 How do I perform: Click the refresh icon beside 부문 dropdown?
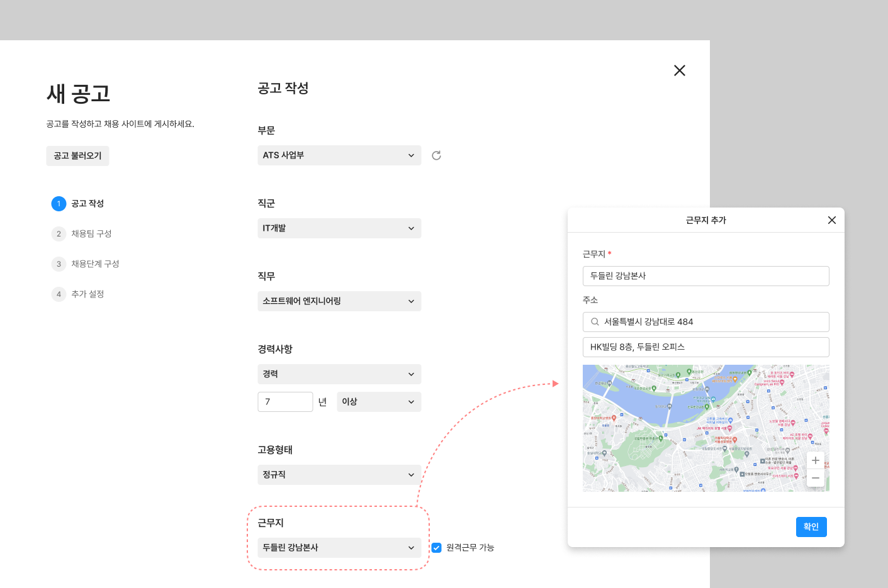coord(436,155)
